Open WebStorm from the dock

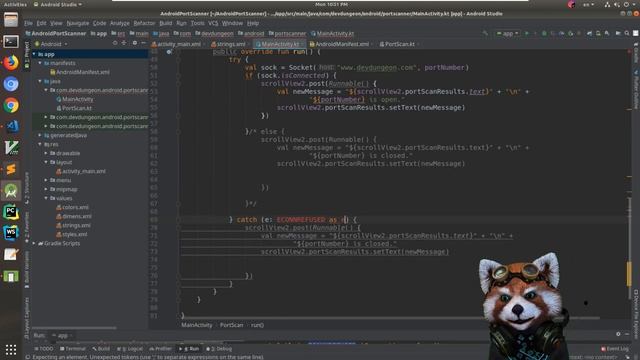pyautogui.click(x=11, y=233)
